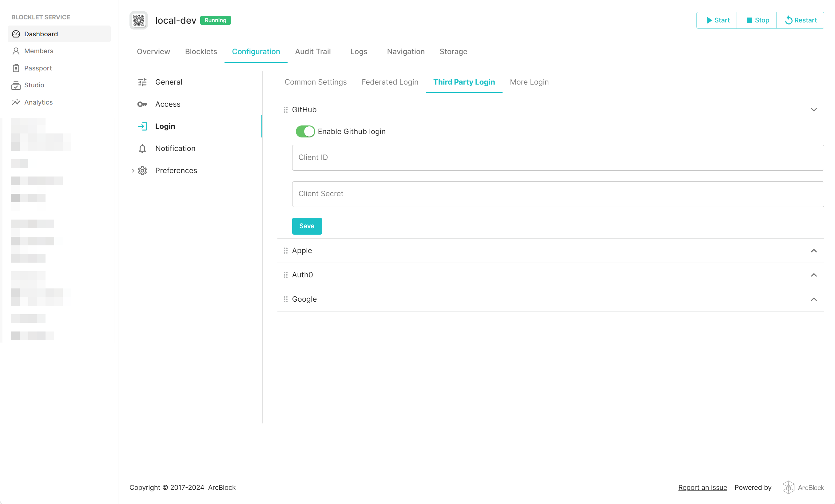The image size is (835, 504).
Task: Expand Preferences submenu arrow
Action: [133, 170]
